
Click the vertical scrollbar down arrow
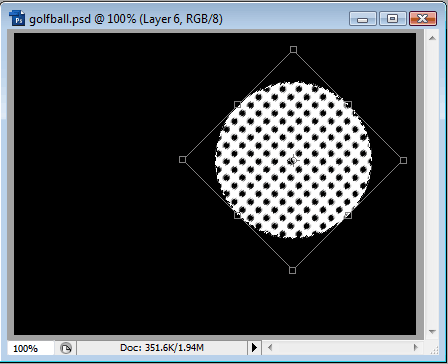[x=432, y=331]
